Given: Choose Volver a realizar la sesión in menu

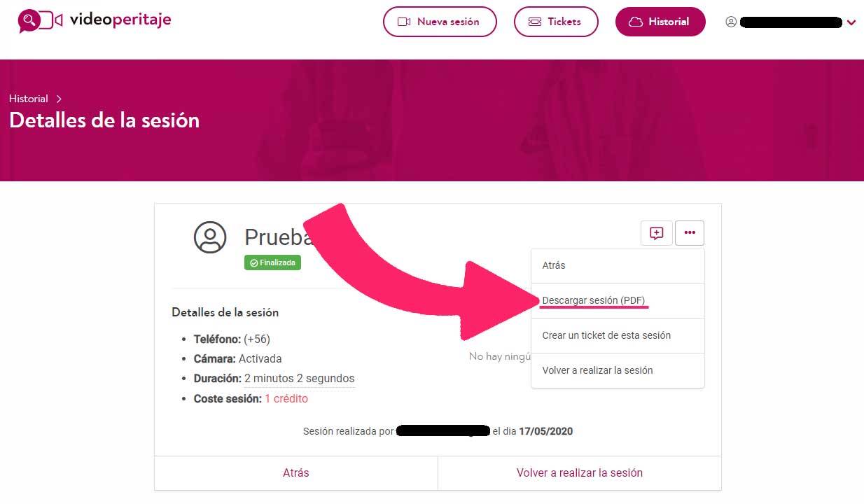Looking at the screenshot, I should click(x=597, y=370).
